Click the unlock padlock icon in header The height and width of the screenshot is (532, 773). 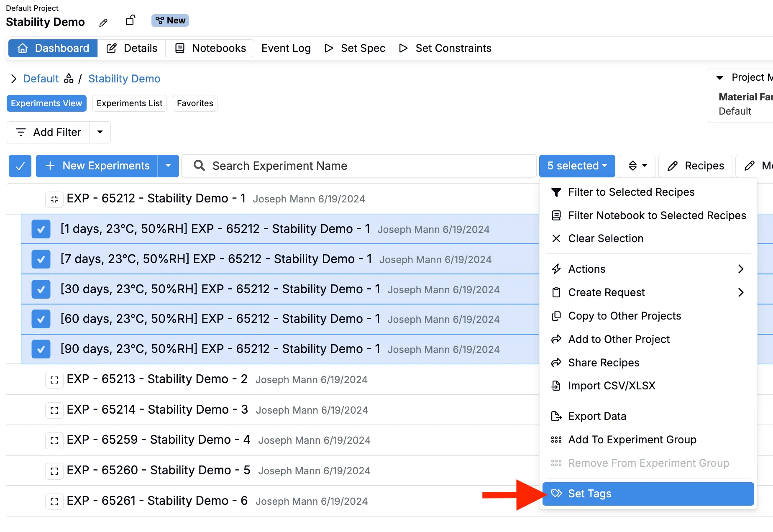pyautogui.click(x=131, y=20)
